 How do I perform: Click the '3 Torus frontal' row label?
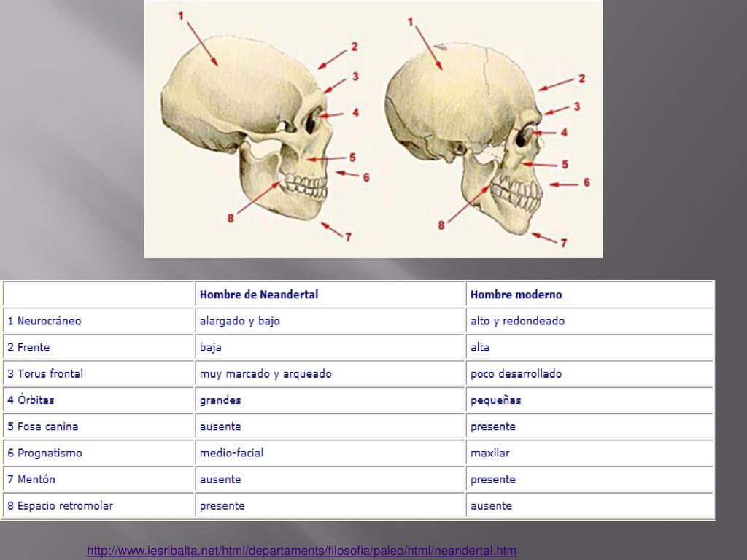point(45,373)
